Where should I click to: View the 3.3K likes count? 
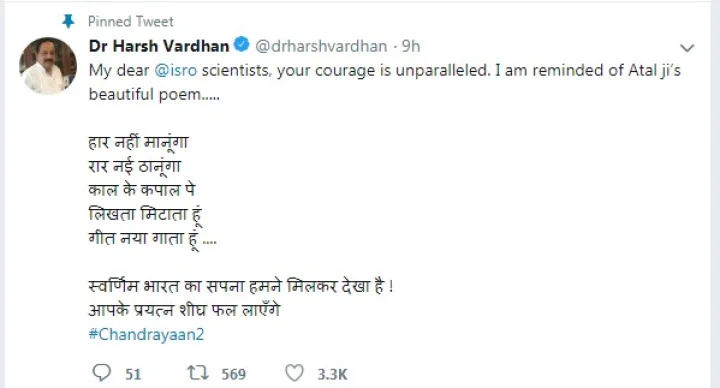(332, 374)
